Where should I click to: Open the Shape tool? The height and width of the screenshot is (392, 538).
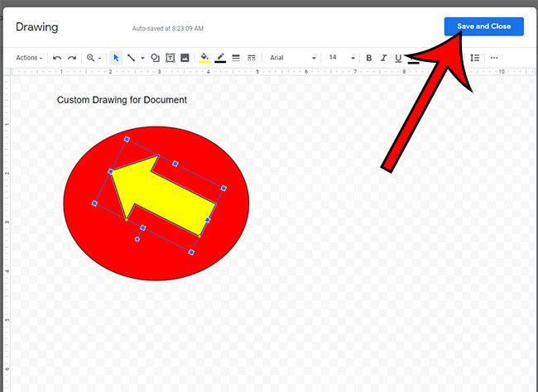point(155,58)
